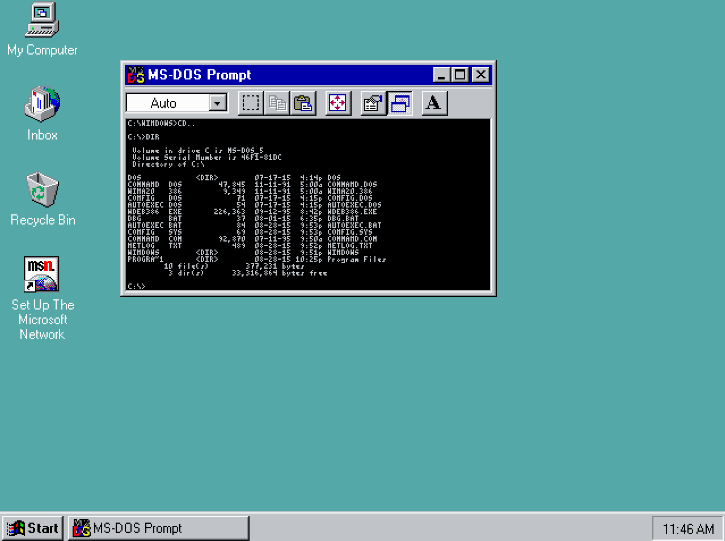Click the 11:46 AM taskbar clock
The image size is (725, 541).
688,529
